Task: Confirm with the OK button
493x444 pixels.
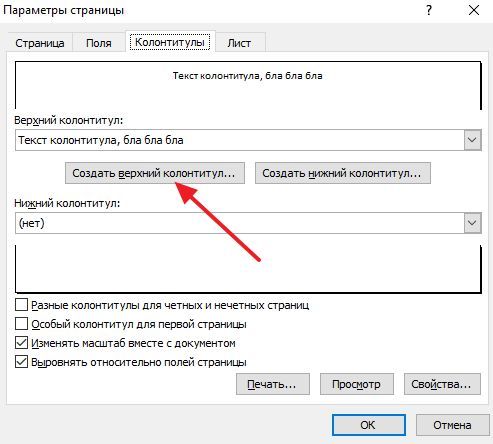Action: [x=369, y=425]
